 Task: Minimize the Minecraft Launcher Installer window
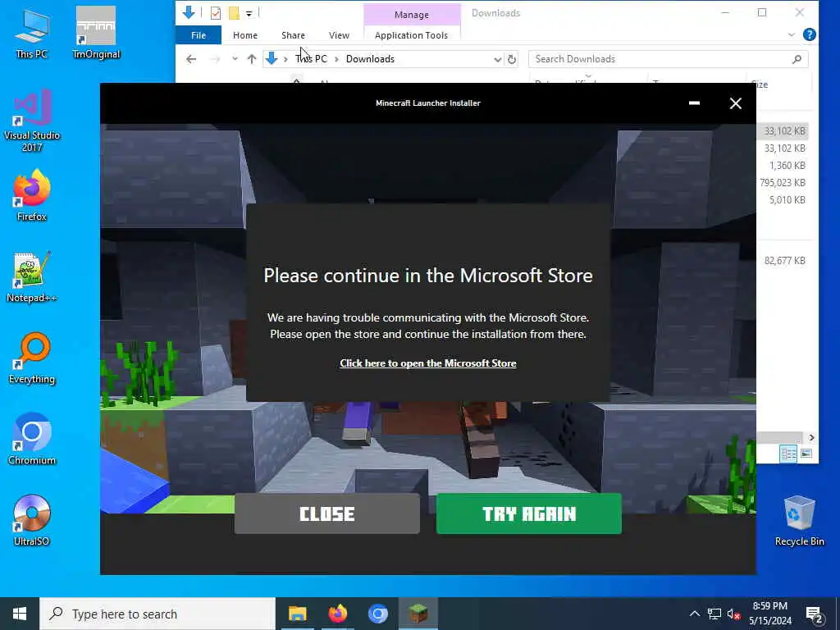tap(694, 103)
